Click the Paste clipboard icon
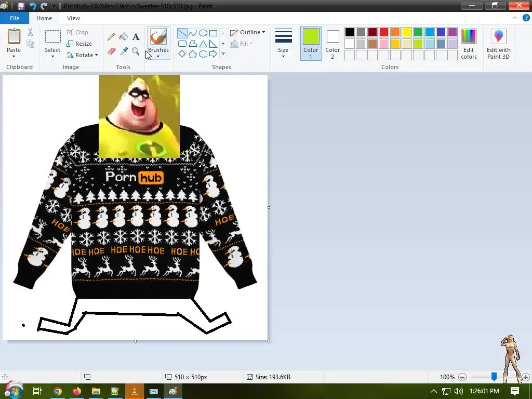The height and width of the screenshot is (399, 532). pos(14,36)
